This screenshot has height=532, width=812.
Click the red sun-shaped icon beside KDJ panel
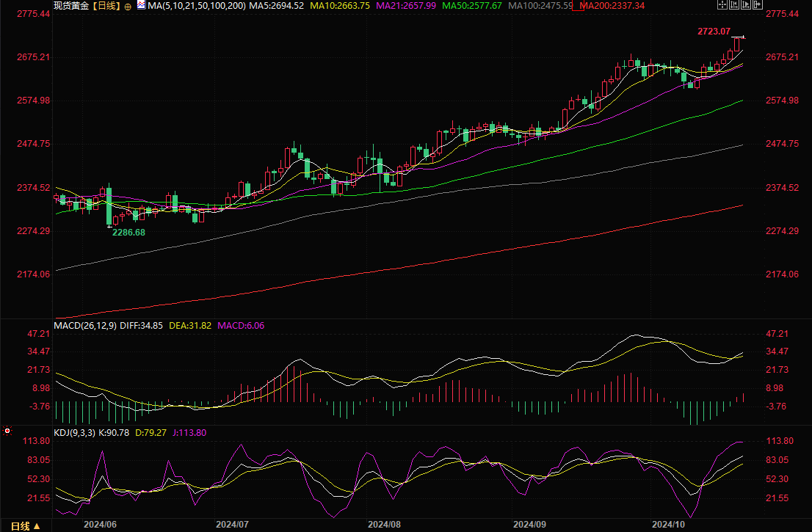pyautogui.click(x=7, y=431)
